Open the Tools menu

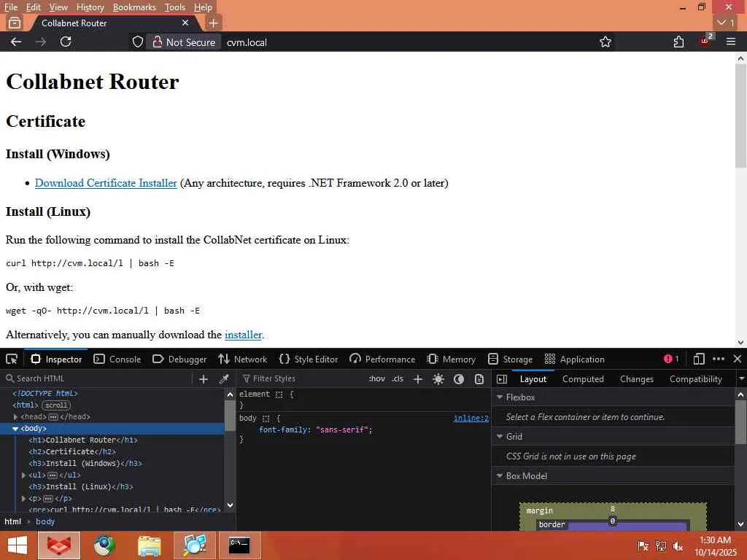pyautogui.click(x=175, y=7)
